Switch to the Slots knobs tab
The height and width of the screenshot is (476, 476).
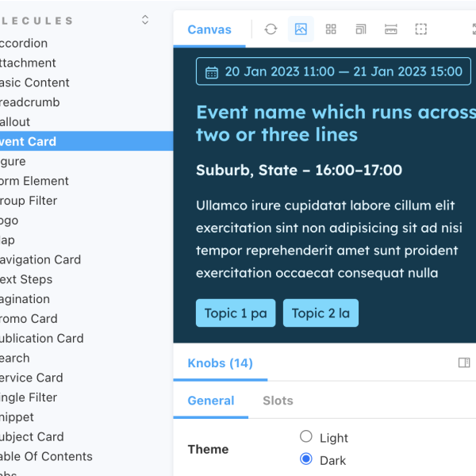click(278, 401)
